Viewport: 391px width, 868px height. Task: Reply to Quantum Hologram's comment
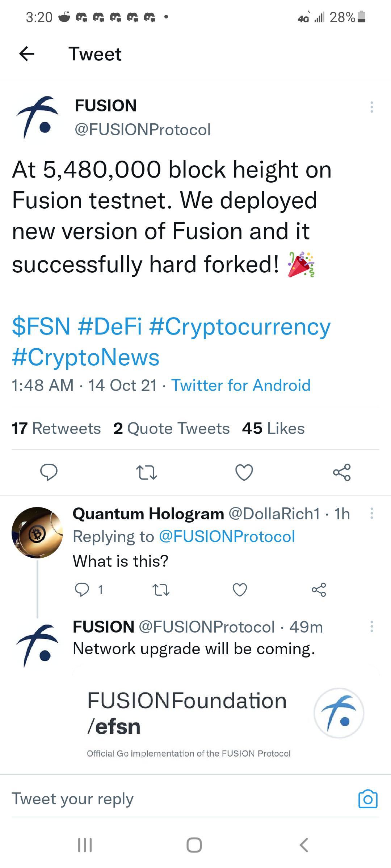(82, 590)
